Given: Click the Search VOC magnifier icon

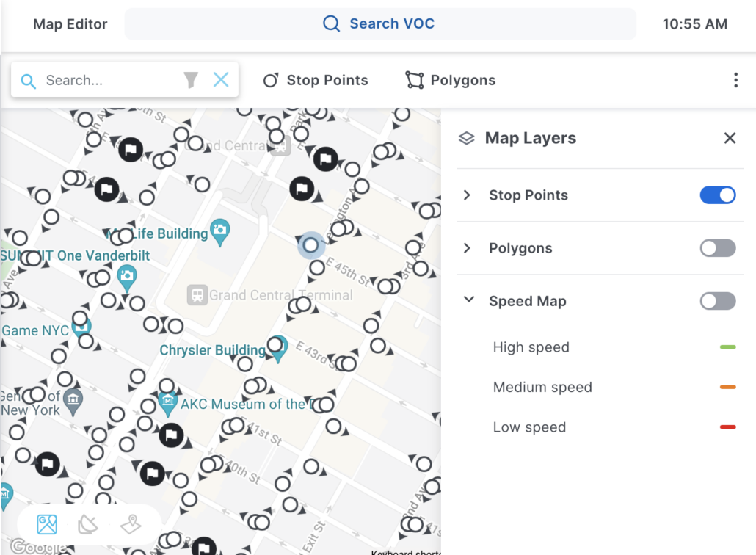Looking at the screenshot, I should point(331,23).
